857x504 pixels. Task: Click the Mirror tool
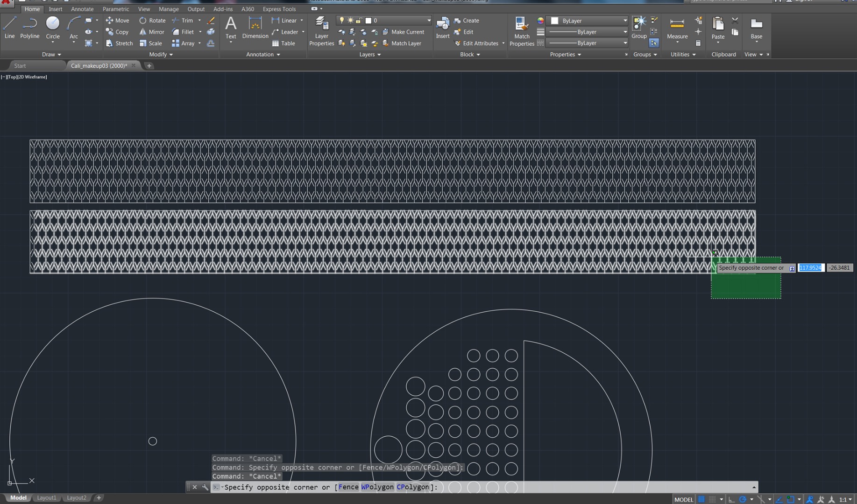151,32
